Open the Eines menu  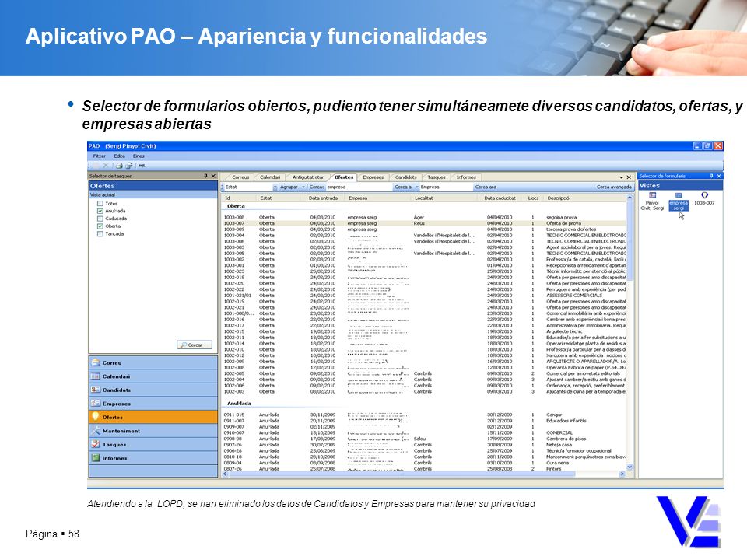[139, 156]
